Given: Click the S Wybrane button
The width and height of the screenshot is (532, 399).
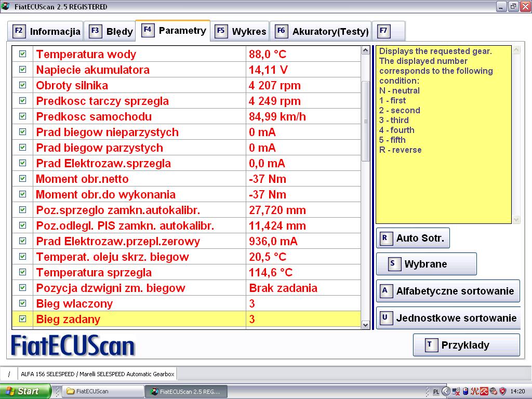Looking at the screenshot, I should (x=427, y=264).
